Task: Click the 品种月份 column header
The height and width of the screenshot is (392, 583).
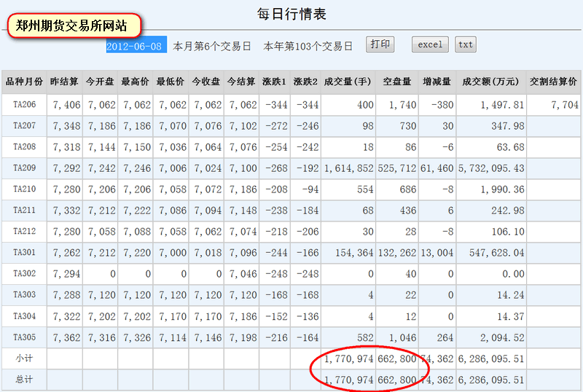Action: pyautogui.click(x=24, y=82)
